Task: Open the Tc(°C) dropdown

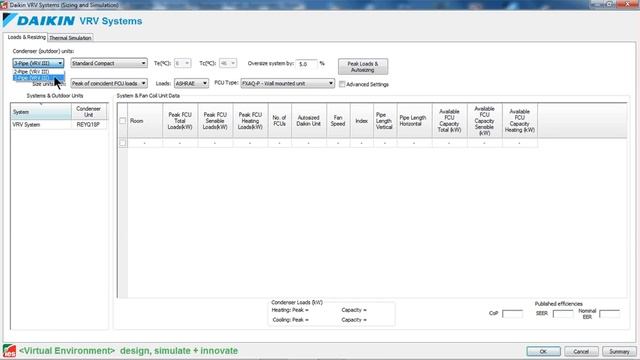Action: point(228,63)
